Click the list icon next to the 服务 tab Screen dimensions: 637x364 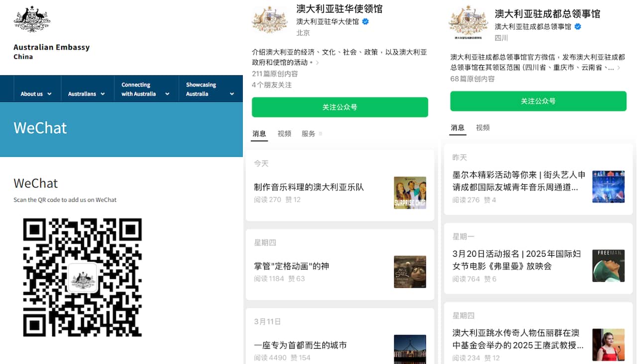pyautogui.click(x=320, y=134)
